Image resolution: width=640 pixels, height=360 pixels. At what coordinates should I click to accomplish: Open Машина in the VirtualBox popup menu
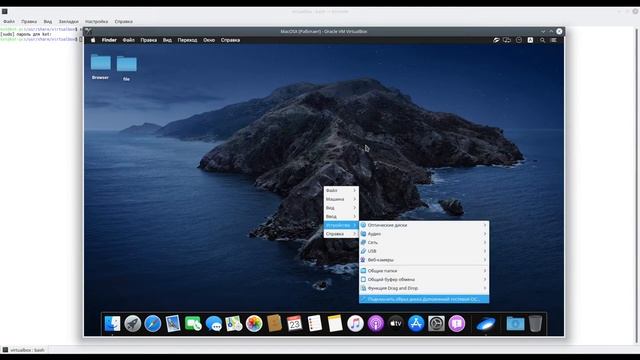(x=341, y=199)
